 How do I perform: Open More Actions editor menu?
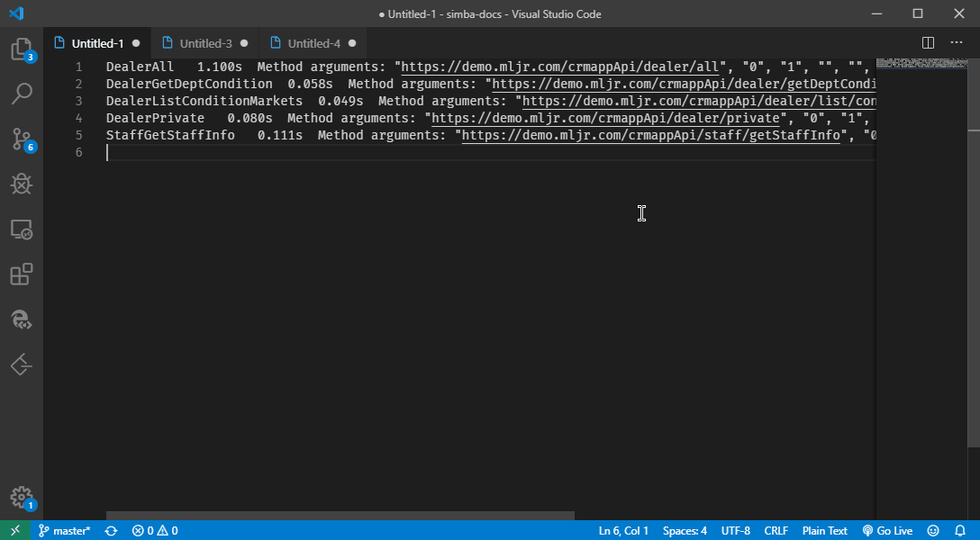956,41
